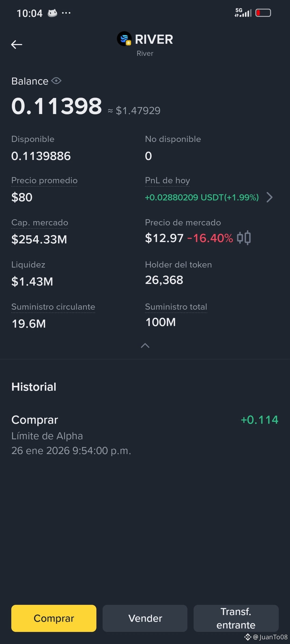Tap the 5G signal indicator
The image size is (290, 644).
(x=243, y=12)
